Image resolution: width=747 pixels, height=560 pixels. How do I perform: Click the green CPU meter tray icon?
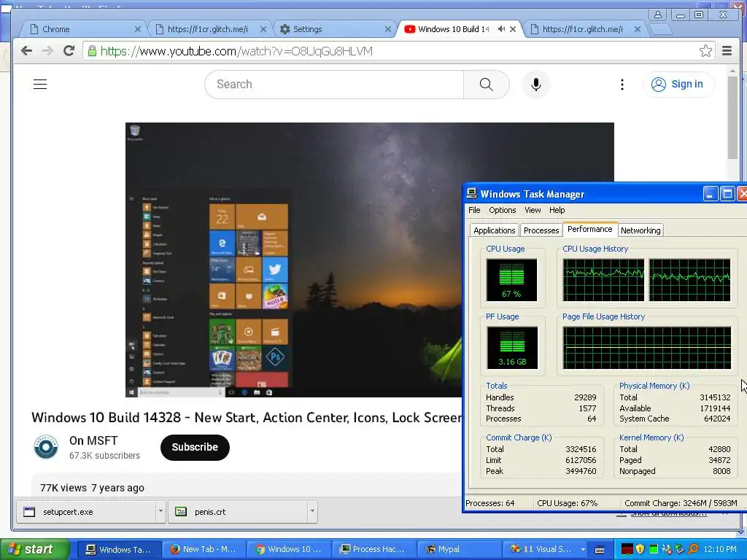pos(653,549)
